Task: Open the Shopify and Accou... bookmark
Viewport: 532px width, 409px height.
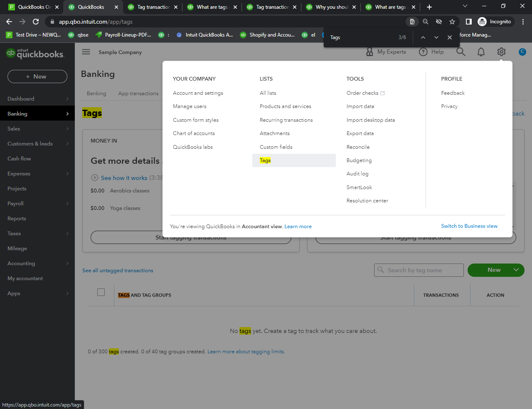Action: 268,35
